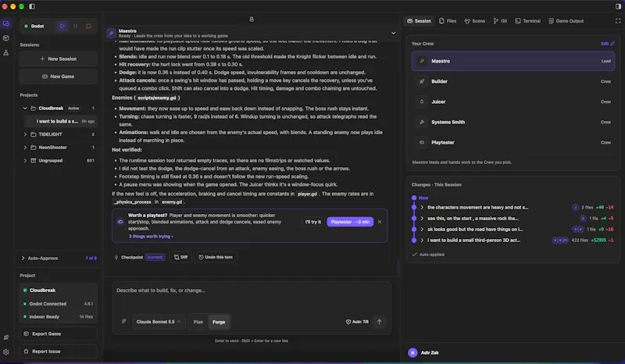Select the Maestro lead crew row
This screenshot has width=625, height=364.
(x=513, y=61)
